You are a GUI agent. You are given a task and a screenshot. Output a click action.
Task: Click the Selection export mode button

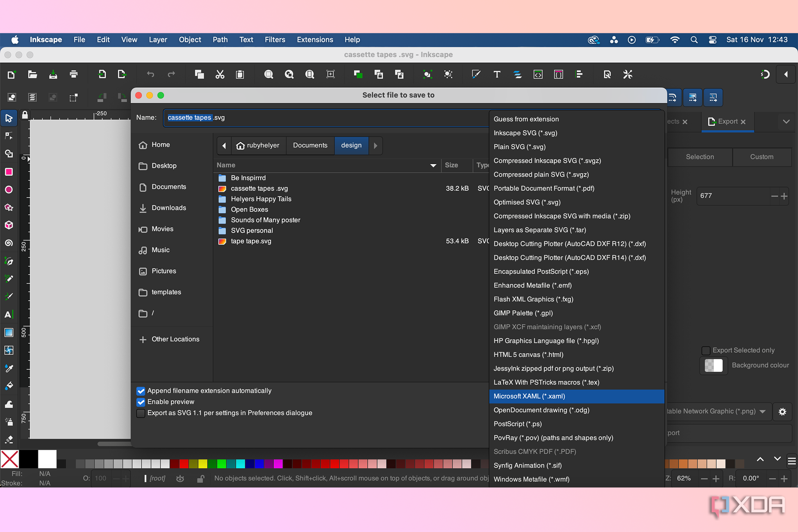[x=700, y=157]
